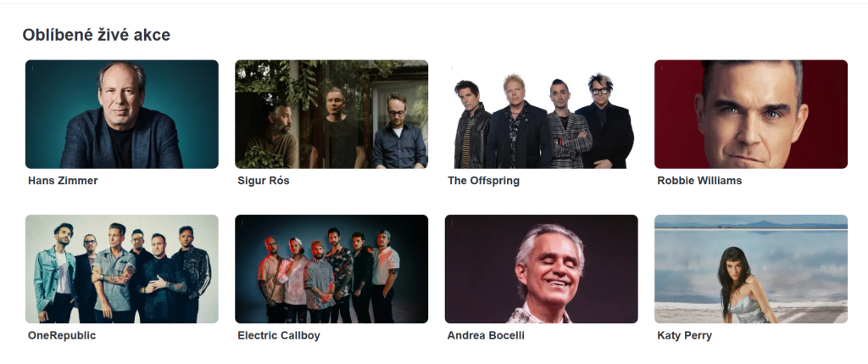
Task: Open the OneRepublic group photo
Action: click(122, 269)
